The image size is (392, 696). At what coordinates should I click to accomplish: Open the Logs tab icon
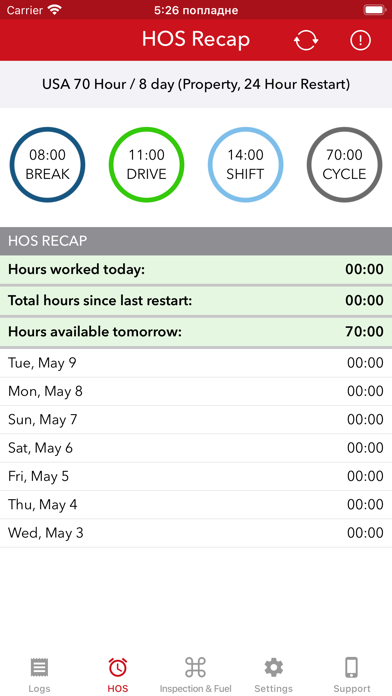click(x=40, y=675)
